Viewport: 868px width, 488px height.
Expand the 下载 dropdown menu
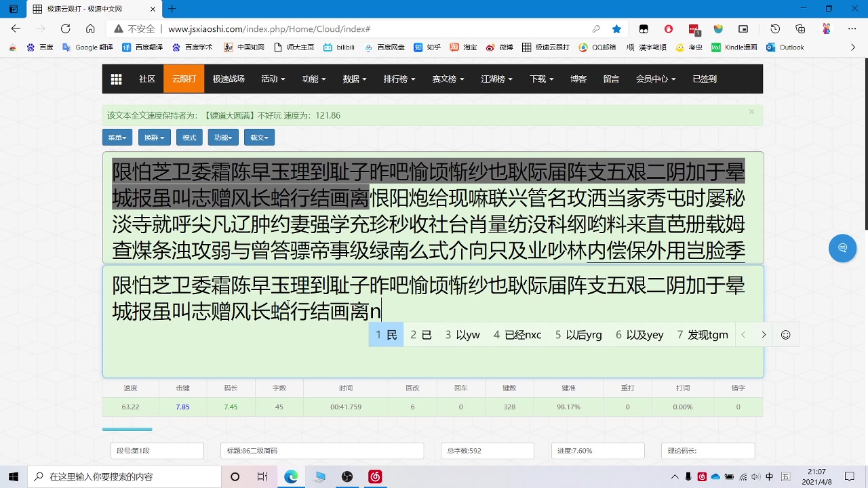542,79
